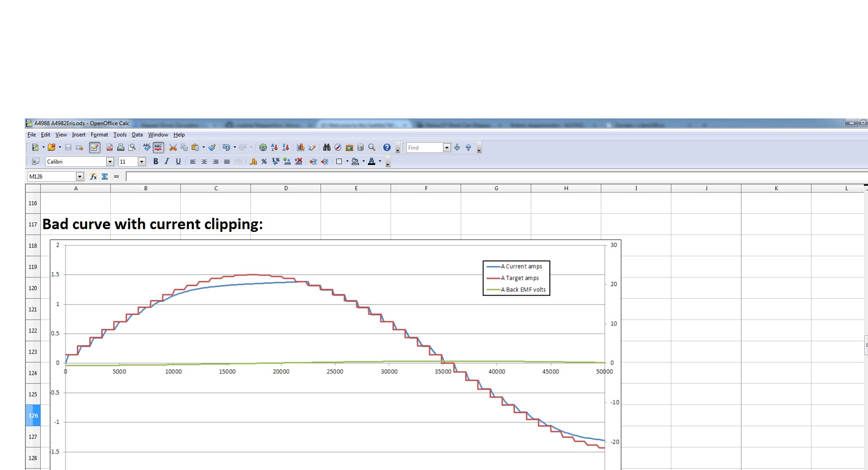The image size is (868, 470).
Task: Select column D header
Action: coord(286,188)
